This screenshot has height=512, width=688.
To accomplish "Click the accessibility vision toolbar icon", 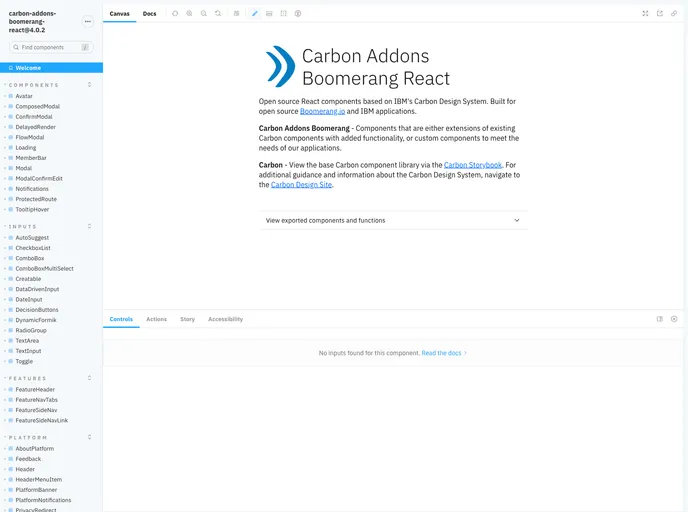I will 298,14.
